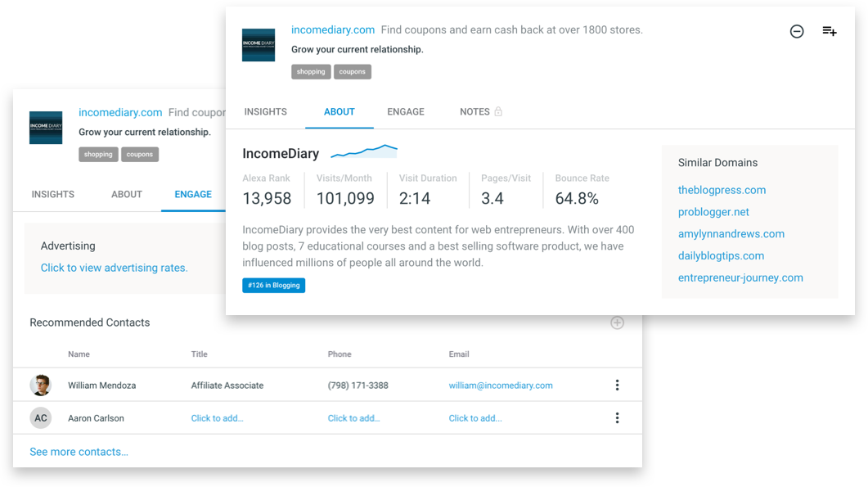
Task: Click the coupons tag in back card
Action: coord(140,154)
